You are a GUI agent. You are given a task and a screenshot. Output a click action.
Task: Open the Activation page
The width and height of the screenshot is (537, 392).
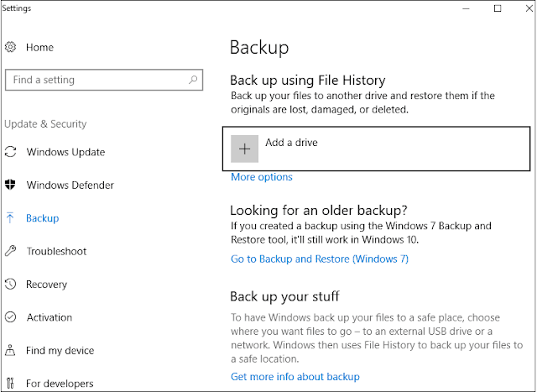tap(50, 317)
